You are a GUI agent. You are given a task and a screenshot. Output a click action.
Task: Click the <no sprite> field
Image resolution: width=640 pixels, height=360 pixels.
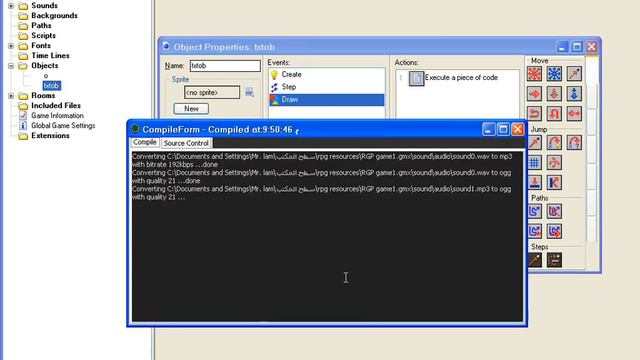212,93
